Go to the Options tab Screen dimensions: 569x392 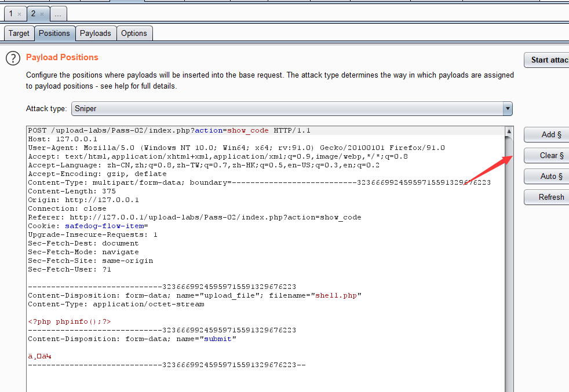[x=134, y=34]
